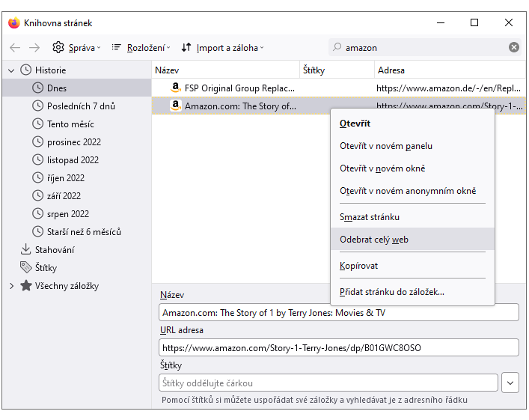This screenshot has height=420, width=529.
Task: Click clock icon next to srpen 2022
Action: pos(37,213)
